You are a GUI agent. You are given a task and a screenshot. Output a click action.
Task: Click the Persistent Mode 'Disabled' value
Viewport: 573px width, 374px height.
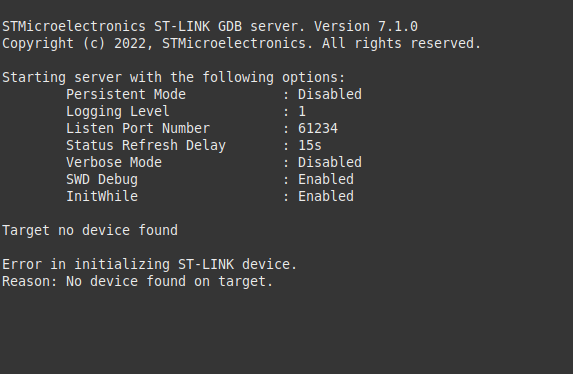coord(330,94)
